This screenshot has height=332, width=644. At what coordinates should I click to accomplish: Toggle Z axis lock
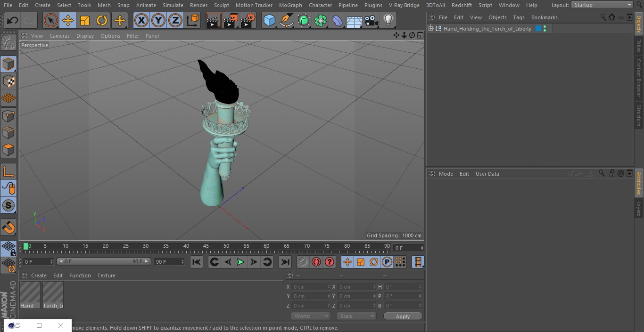point(175,20)
